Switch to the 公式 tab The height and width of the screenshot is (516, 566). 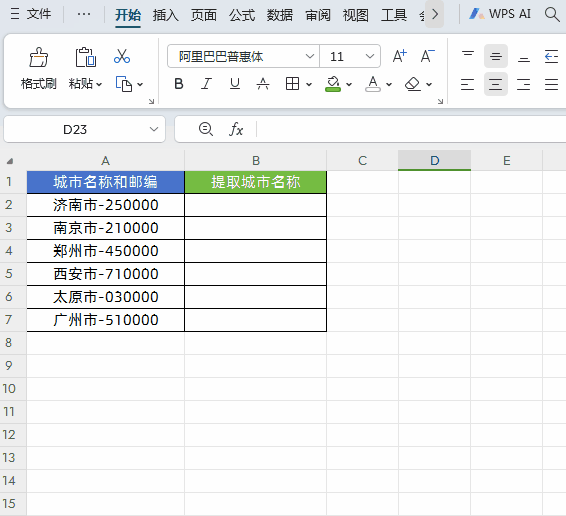tap(242, 15)
